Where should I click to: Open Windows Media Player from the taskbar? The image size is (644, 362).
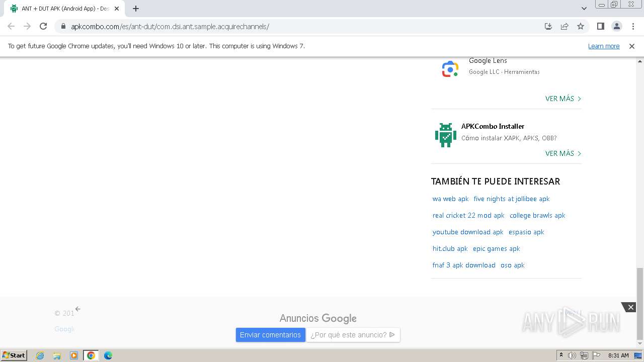74,355
